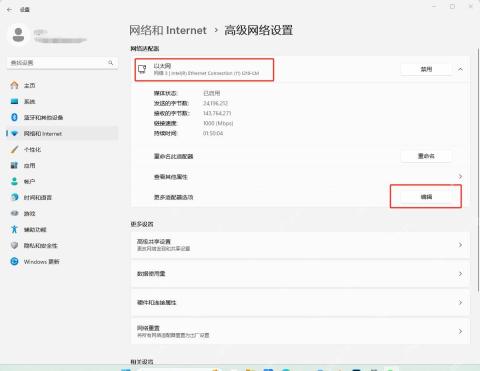This screenshot has height=371, width=480.
Task: Click the 重命名 button
Action: pyautogui.click(x=426, y=156)
